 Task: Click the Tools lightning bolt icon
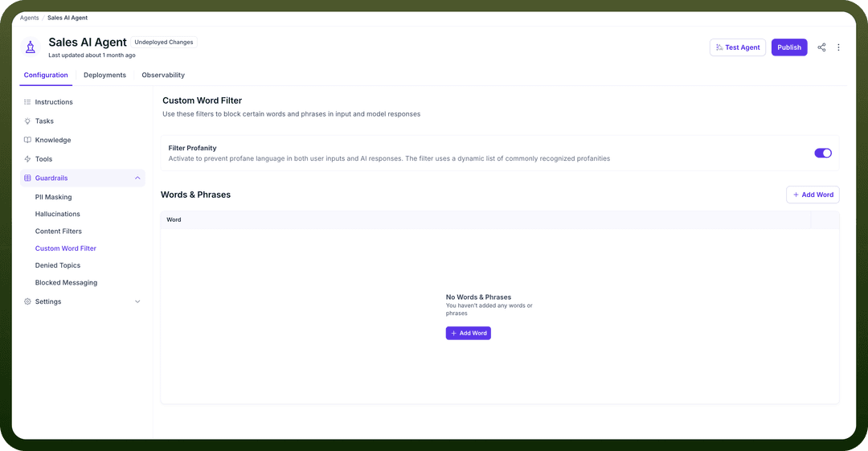tap(27, 159)
